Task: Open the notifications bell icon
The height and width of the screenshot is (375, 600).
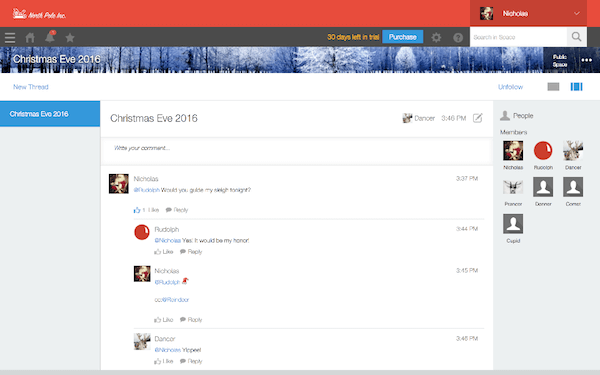Action: (x=50, y=37)
